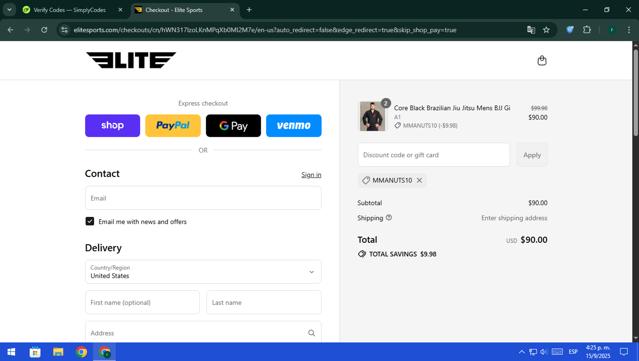Pay with Shop Pay button
Image resolution: width=639 pixels, height=361 pixels.
(x=112, y=125)
